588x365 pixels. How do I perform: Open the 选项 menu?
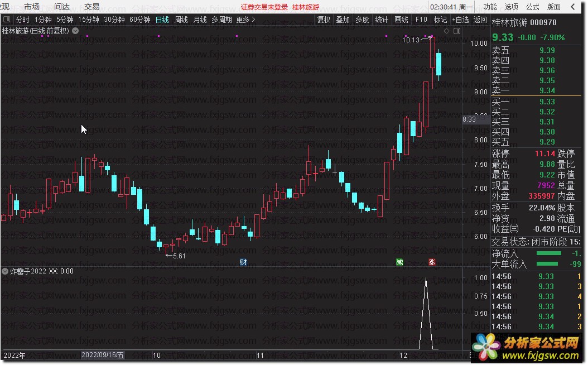(511, 7)
